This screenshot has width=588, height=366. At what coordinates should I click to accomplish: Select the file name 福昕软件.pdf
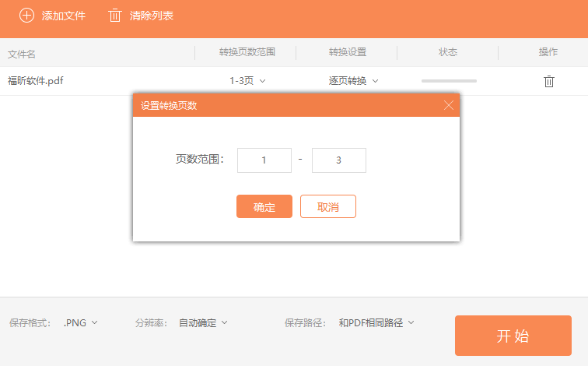click(x=36, y=81)
